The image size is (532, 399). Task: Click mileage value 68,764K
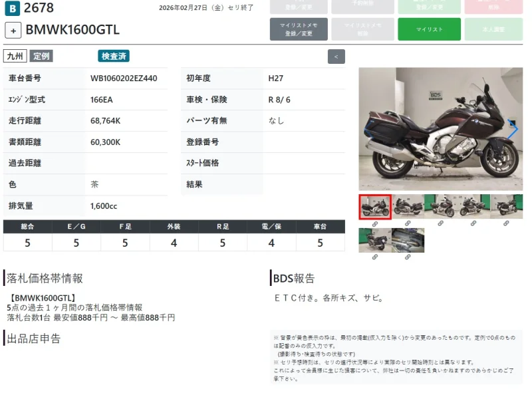pos(105,121)
